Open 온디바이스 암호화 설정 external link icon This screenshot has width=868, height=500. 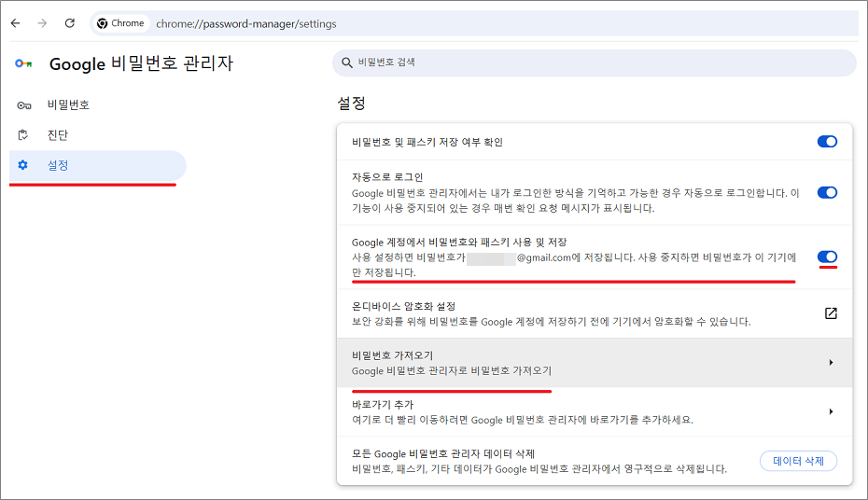(x=831, y=313)
